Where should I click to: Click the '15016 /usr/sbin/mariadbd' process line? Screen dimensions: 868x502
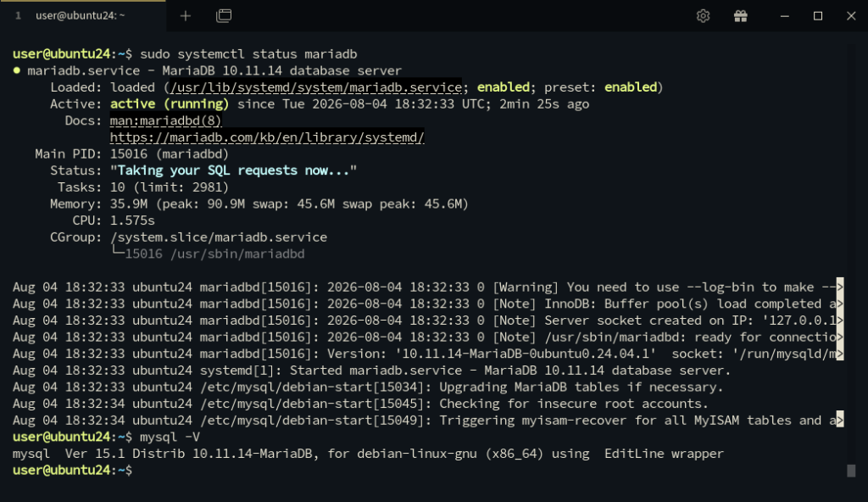[214, 254]
